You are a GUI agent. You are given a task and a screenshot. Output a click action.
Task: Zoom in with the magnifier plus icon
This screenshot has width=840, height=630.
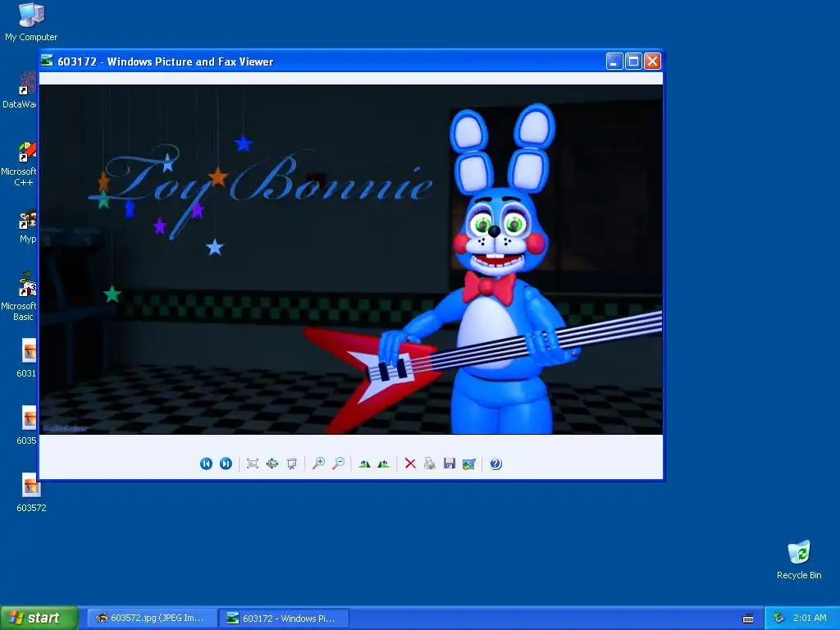[319, 464]
